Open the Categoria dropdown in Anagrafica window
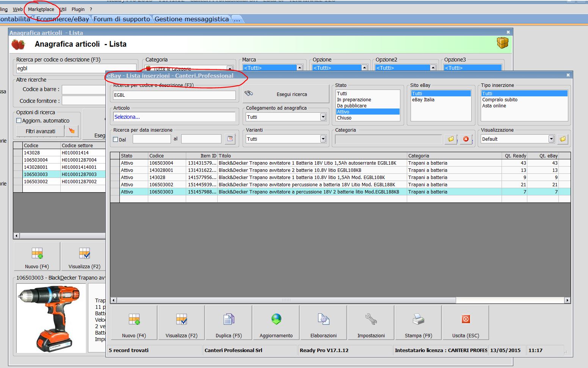 pyautogui.click(x=230, y=68)
